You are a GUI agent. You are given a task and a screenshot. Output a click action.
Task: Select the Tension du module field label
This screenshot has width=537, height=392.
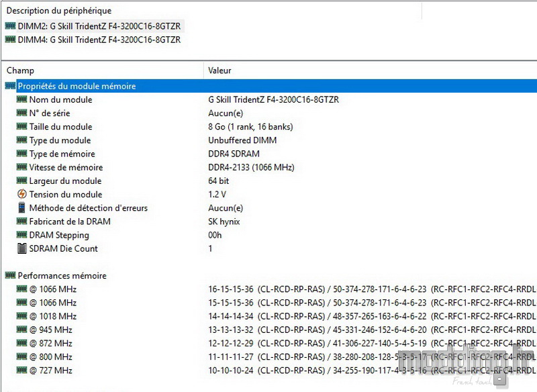[x=66, y=195]
